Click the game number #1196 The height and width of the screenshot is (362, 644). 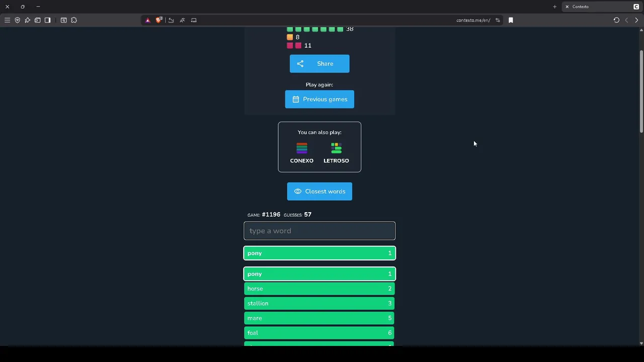coord(271,215)
